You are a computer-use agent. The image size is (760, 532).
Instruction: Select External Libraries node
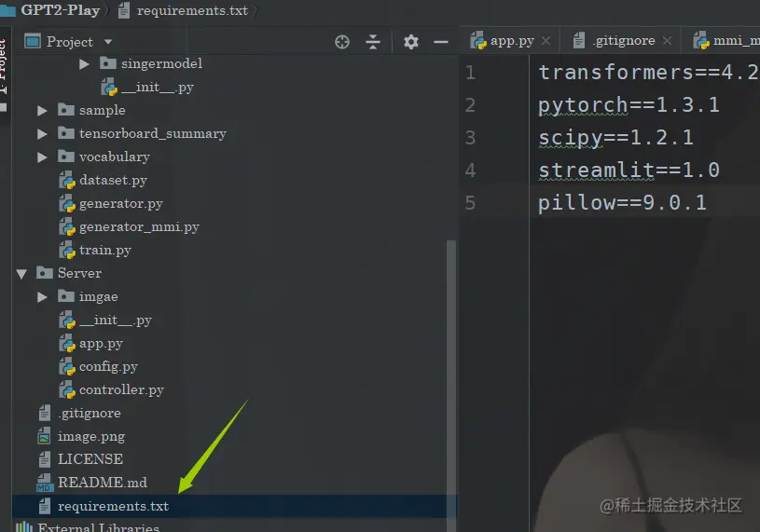click(99, 527)
